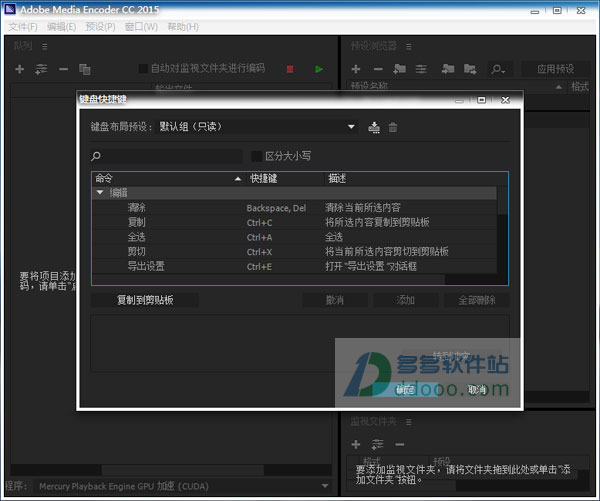The height and width of the screenshot is (501, 600).
Task: Close the keyboard shortcuts dialog
Action: [505, 100]
